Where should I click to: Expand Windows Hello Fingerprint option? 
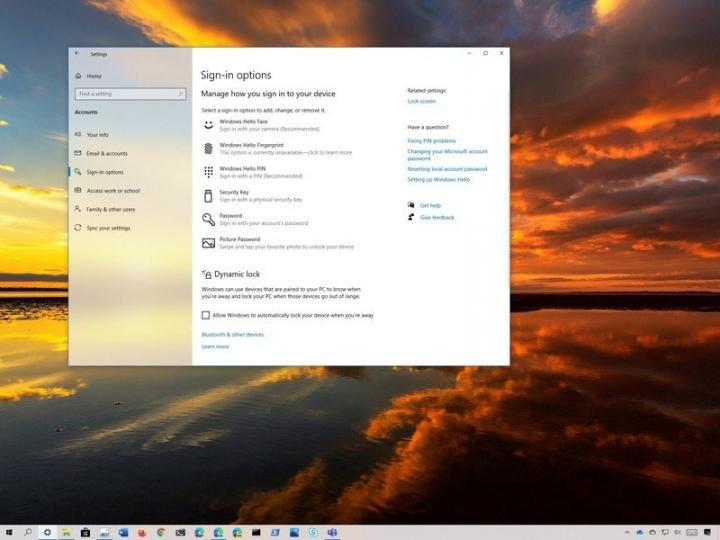277,149
